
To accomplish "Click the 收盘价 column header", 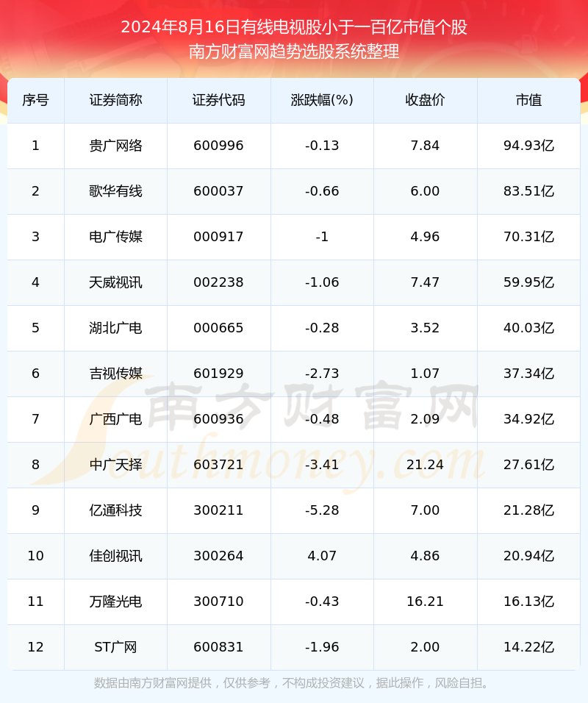I will pos(425,100).
